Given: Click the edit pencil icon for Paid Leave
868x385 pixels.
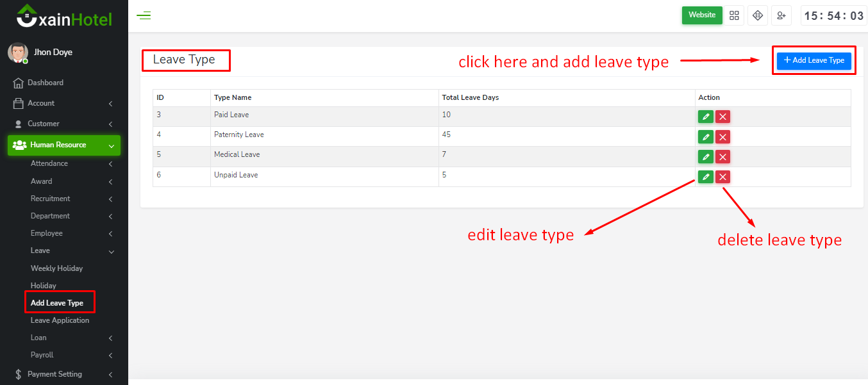Looking at the screenshot, I should [x=705, y=117].
